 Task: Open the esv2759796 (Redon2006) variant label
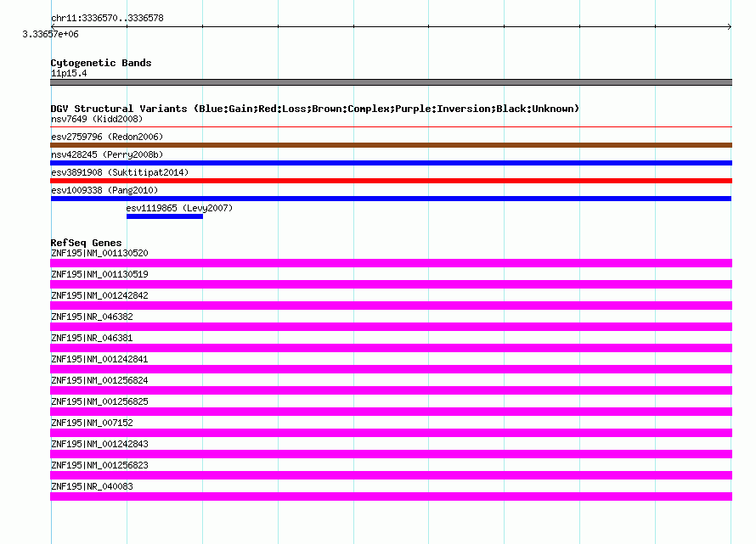(107, 137)
